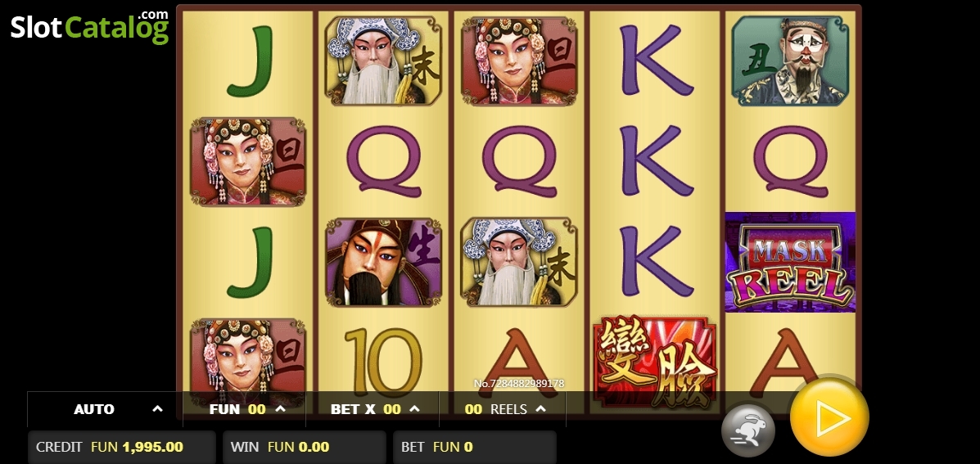980x464 pixels.
Task: Open the SlotCatalog.com logo link
Action: 89,27
